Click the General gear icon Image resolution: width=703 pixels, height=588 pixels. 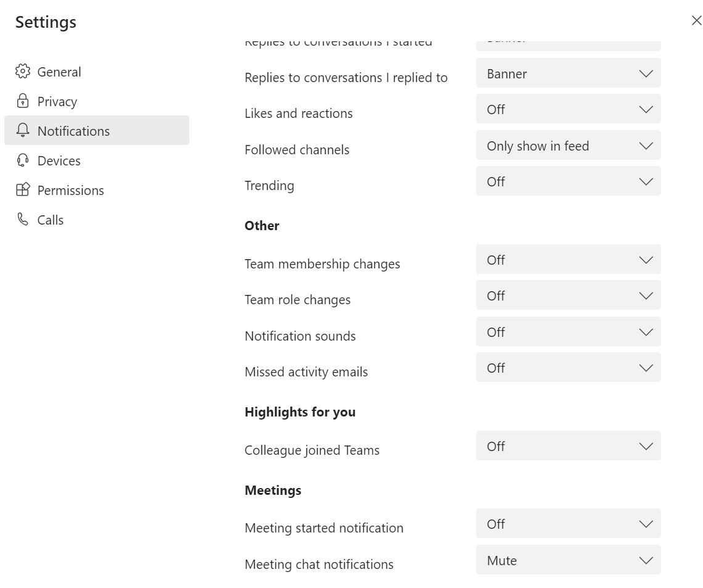23,72
